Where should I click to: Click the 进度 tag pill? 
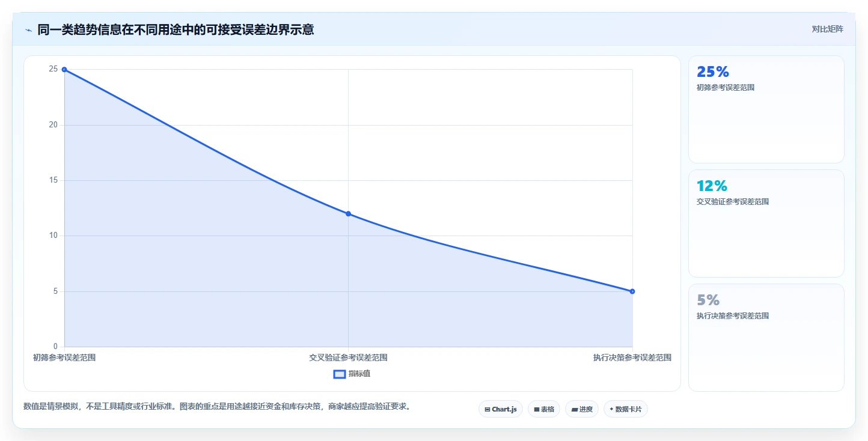(x=581, y=409)
